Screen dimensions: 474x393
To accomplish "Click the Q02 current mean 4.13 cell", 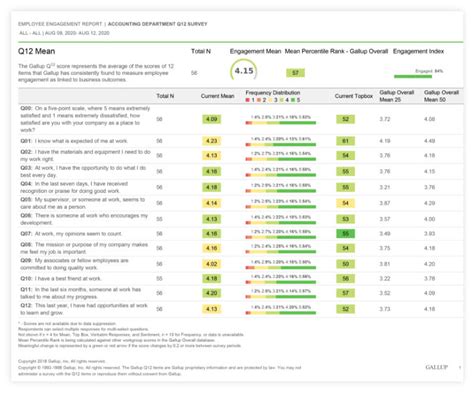I will [x=212, y=156].
